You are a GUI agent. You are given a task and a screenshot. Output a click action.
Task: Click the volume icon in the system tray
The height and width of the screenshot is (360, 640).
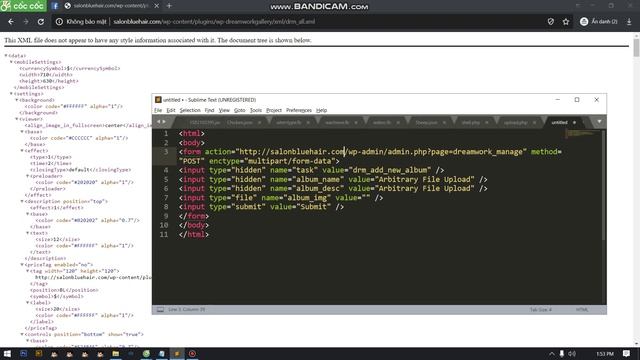(x=572, y=354)
